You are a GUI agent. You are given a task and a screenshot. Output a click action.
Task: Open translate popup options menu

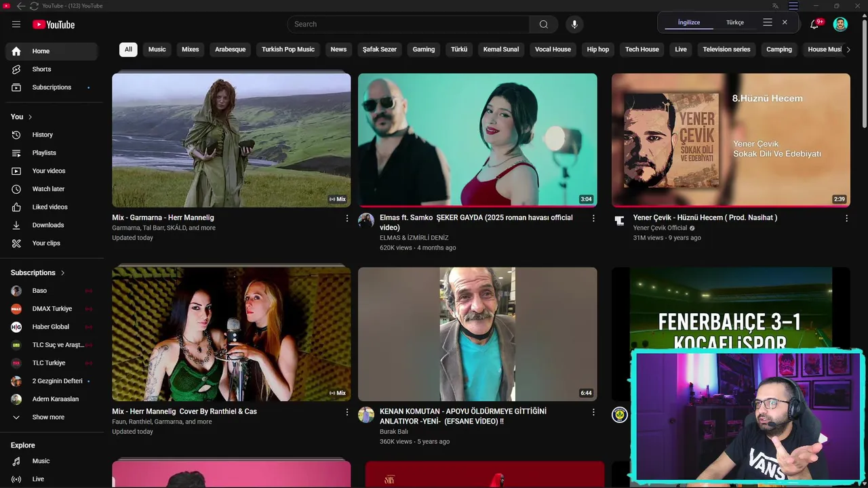(768, 22)
